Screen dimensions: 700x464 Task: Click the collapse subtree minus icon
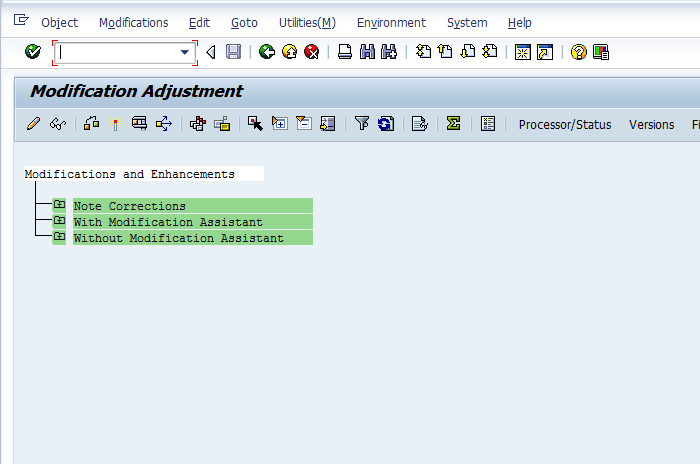(x=304, y=123)
